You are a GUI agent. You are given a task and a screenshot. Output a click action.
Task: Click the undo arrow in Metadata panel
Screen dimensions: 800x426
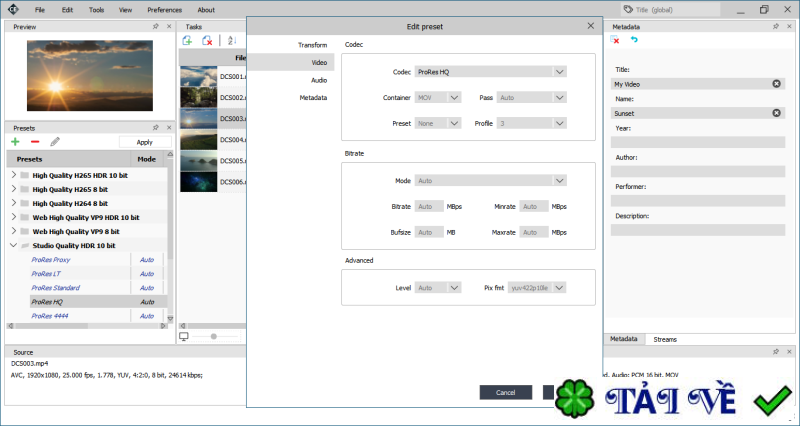634,41
